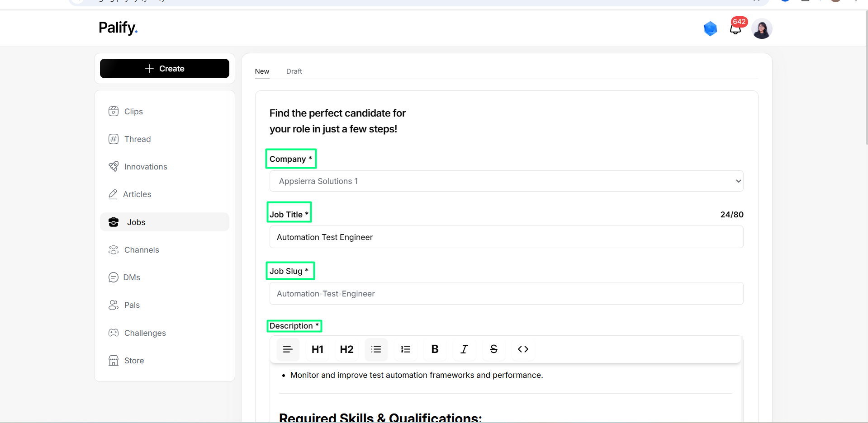
Task: Toggle the bulleted list icon
Action: 376,349
